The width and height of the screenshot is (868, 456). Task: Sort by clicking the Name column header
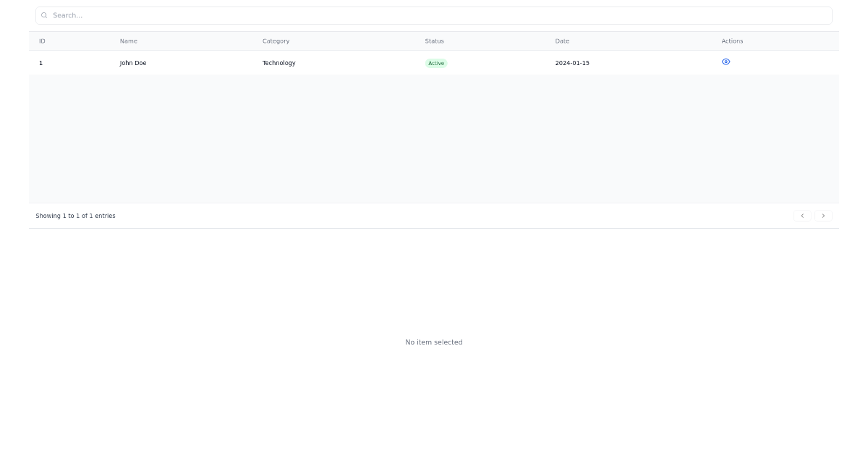pyautogui.click(x=129, y=41)
